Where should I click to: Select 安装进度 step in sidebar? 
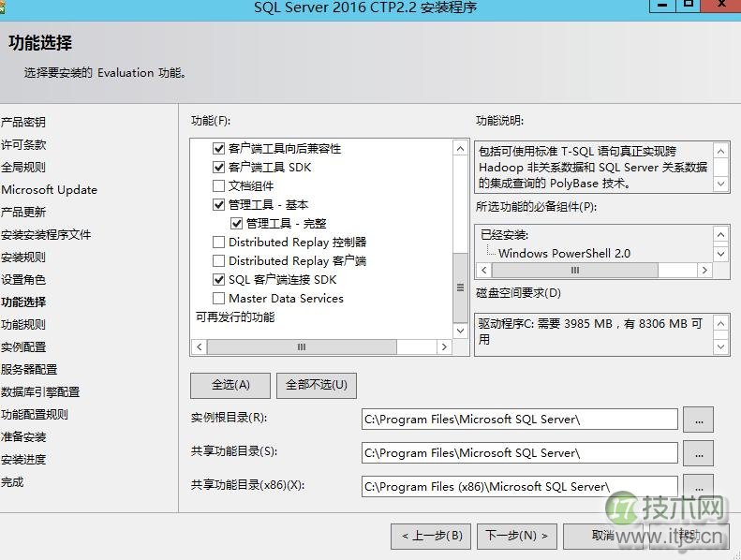click(x=23, y=460)
